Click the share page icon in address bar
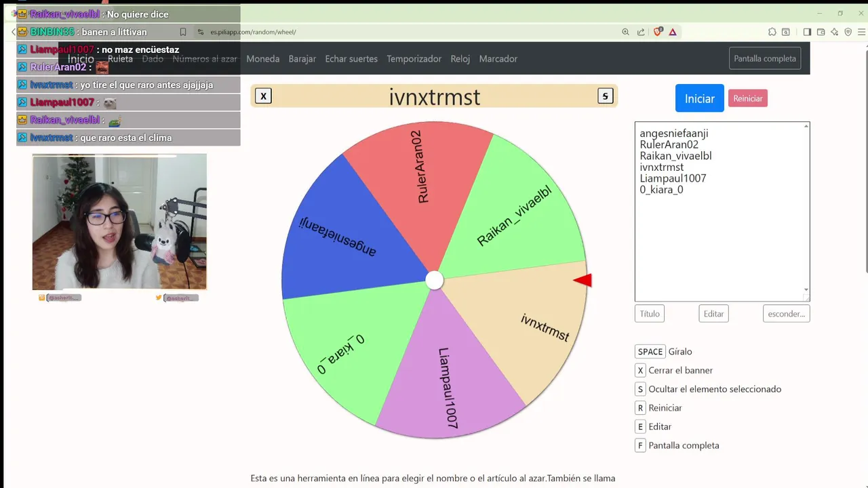This screenshot has height=488, width=868. 641,32
